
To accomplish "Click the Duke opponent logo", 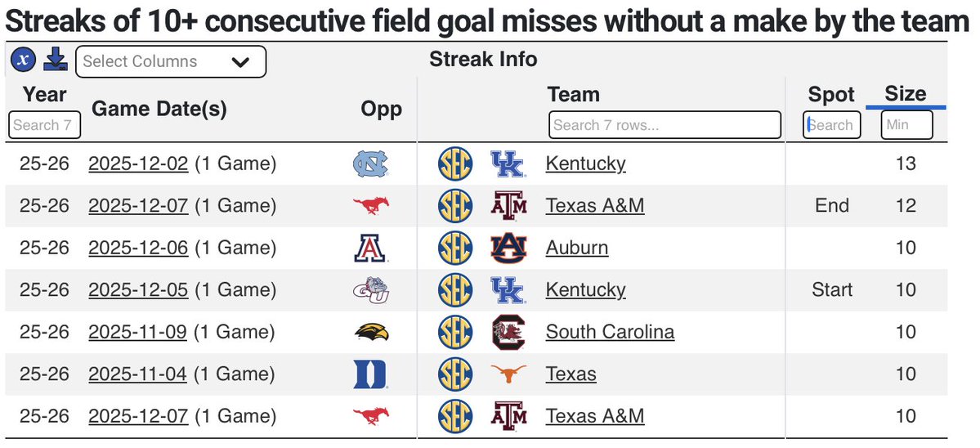I will [370, 374].
